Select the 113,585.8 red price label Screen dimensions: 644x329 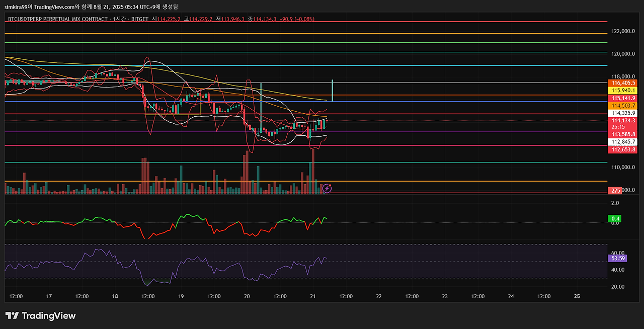pos(623,134)
